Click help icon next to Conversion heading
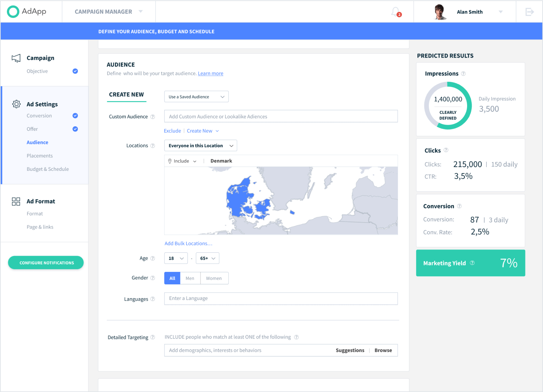The width and height of the screenshot is (543, 392). click(459, 206)
